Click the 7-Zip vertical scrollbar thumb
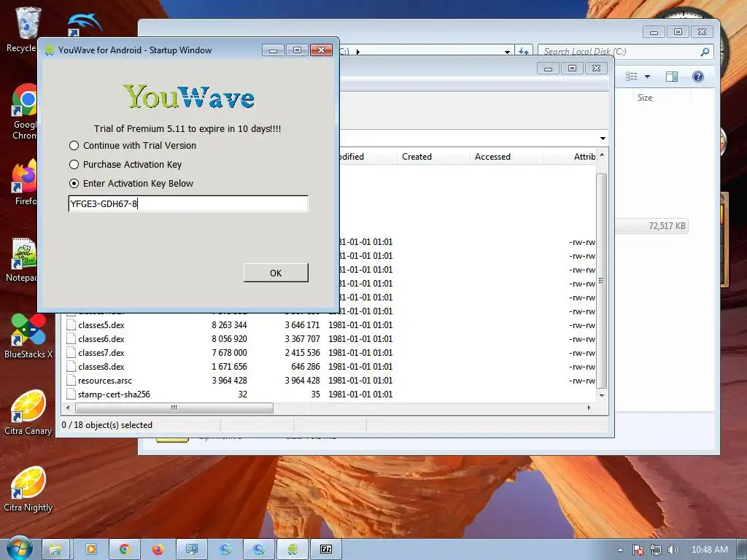 tap(602, 281)
